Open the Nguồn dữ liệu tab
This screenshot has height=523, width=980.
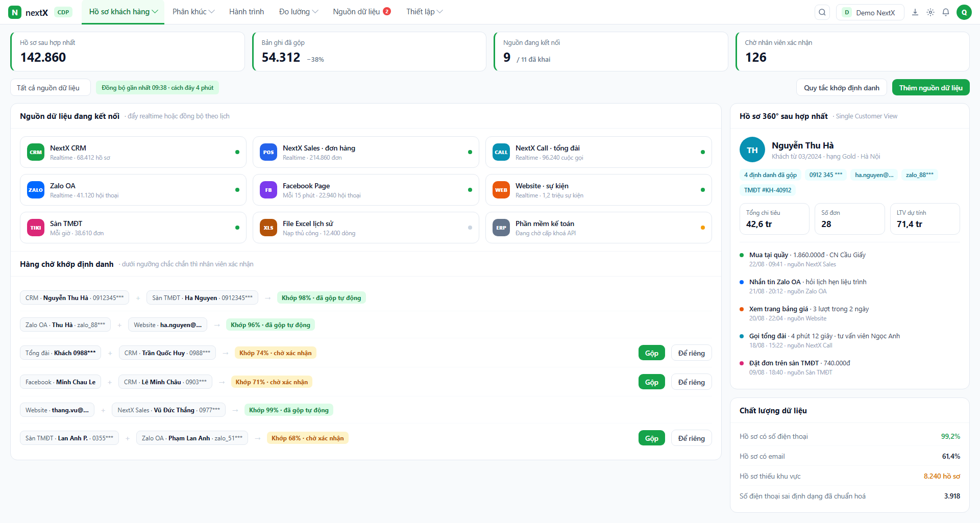362,12
